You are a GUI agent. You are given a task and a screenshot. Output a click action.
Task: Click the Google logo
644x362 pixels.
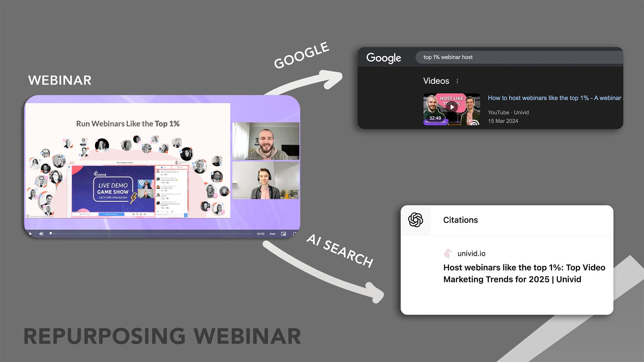click(x=384, y=58)
